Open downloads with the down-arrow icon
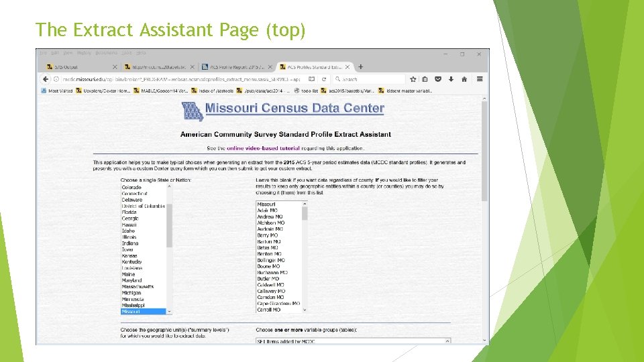The image size is (644, 362). pyautogui.click(x=451, y=79)
